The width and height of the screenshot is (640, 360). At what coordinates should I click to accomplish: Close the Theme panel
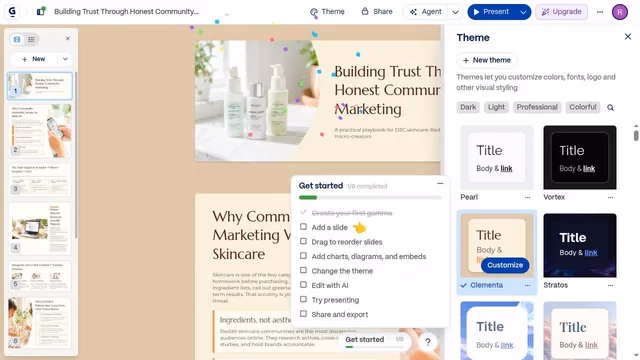628,37
